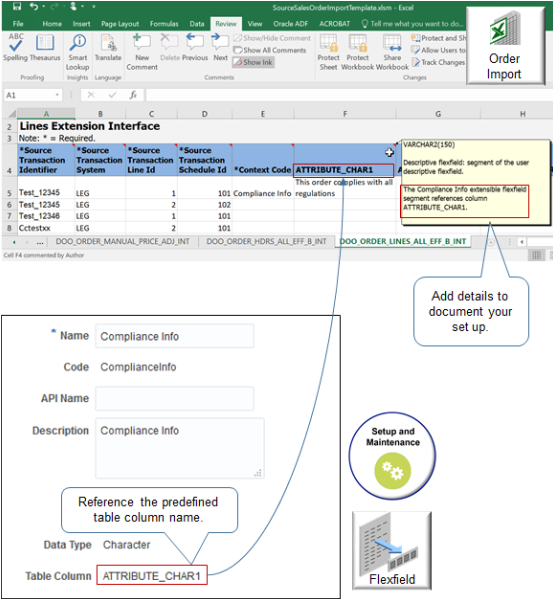
Task: Toggle the Show Ink button
Action: 253,62
